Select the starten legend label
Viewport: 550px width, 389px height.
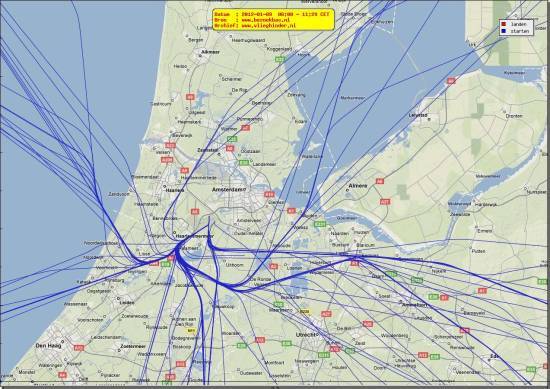(519, 31)
